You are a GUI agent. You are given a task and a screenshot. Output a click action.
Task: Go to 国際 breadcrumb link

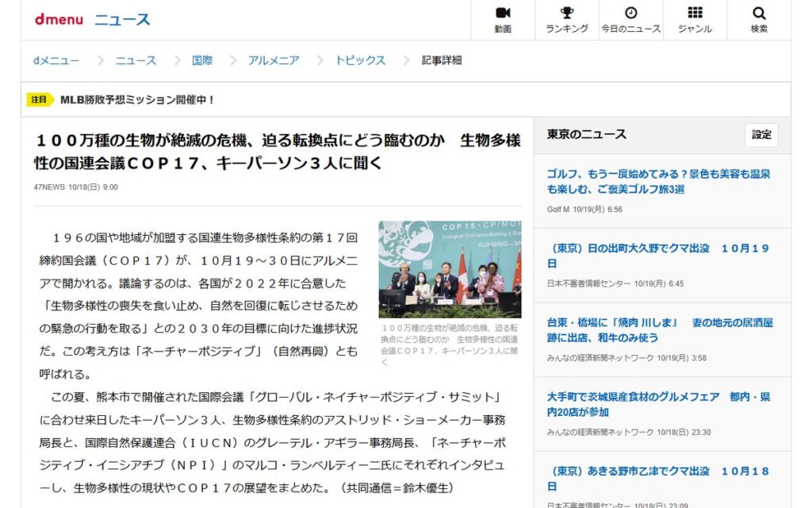(x=202, y=60)
